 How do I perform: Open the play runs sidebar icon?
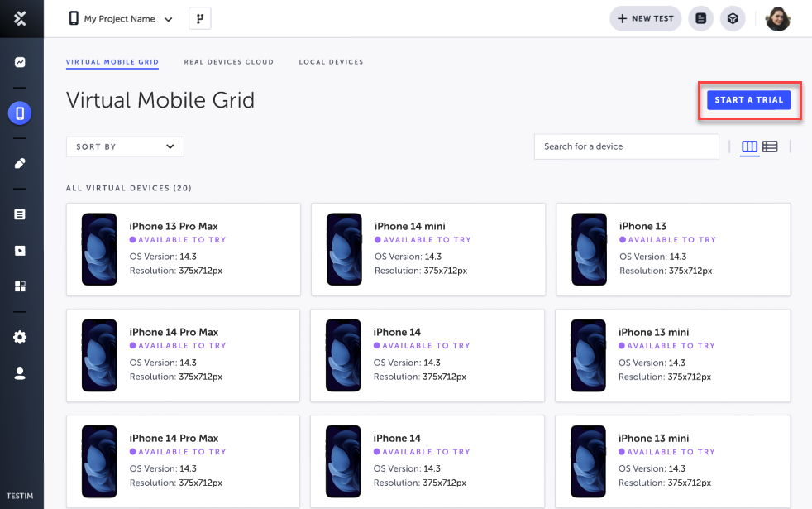click(x=20, y=251)
